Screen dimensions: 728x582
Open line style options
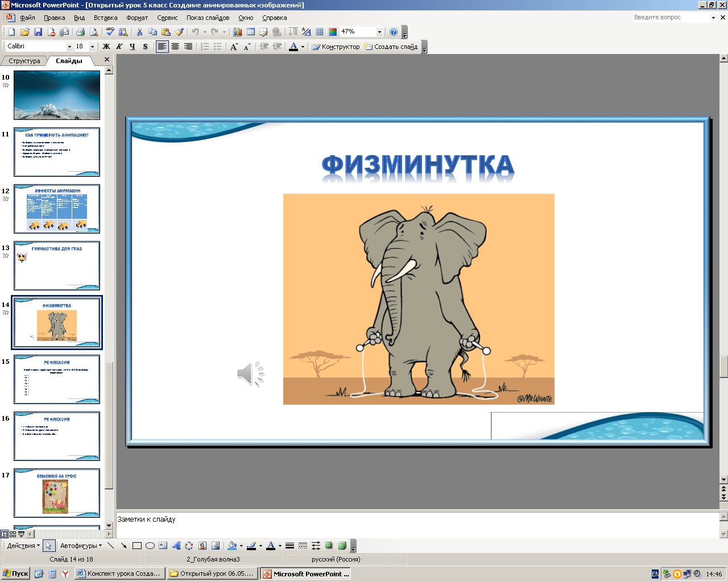[x=289, y=546]
